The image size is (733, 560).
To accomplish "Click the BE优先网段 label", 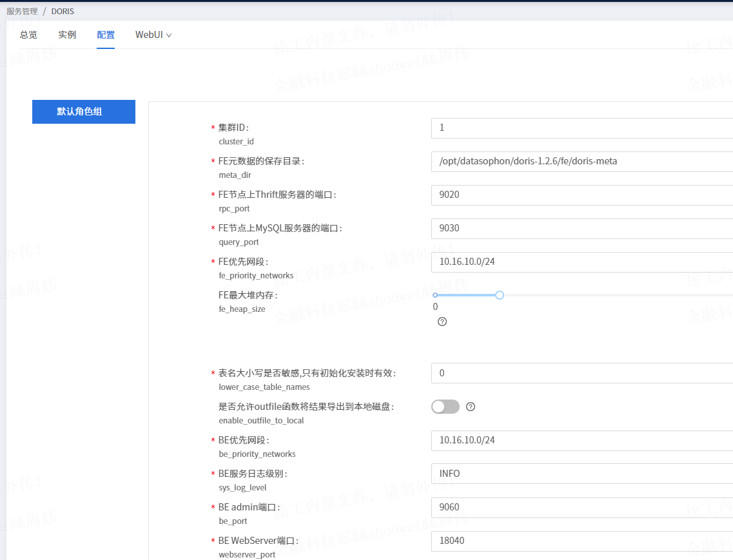I will [x=244, y=440].
